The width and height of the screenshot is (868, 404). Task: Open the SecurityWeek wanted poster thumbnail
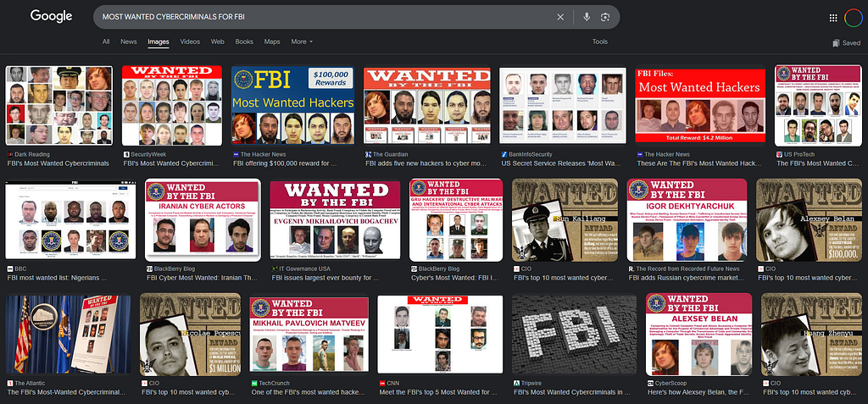pos(171,106)
